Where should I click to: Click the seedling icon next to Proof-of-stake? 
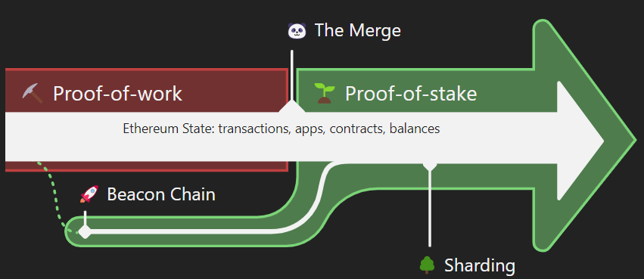click(325, 93)
